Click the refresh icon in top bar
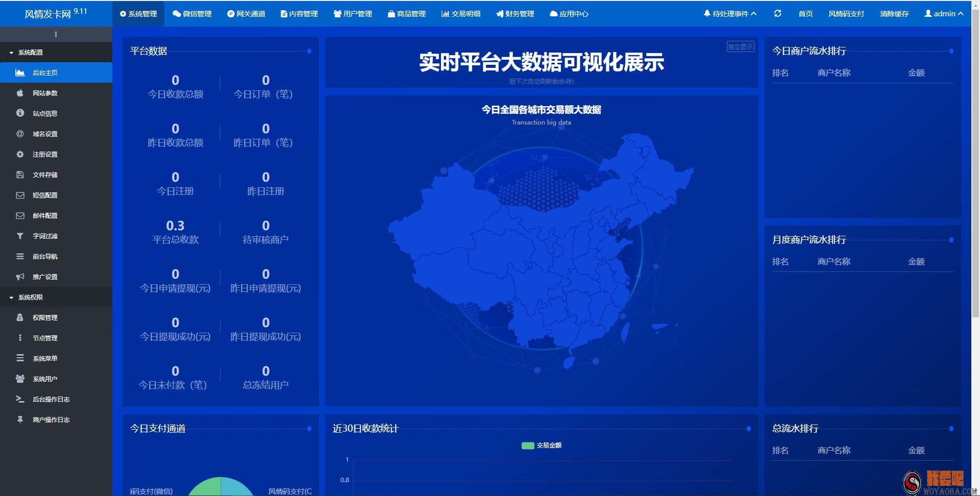Screen dimensions: 980x496 point(777,14)
